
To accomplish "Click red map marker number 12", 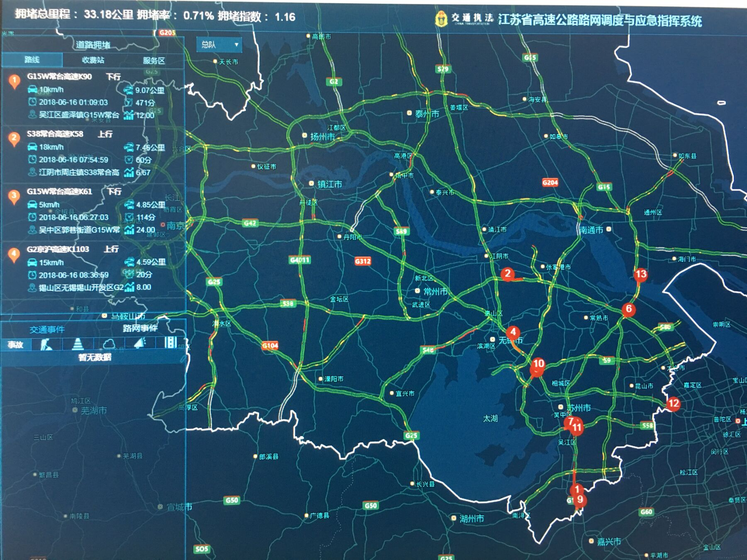I will [673, 404].
